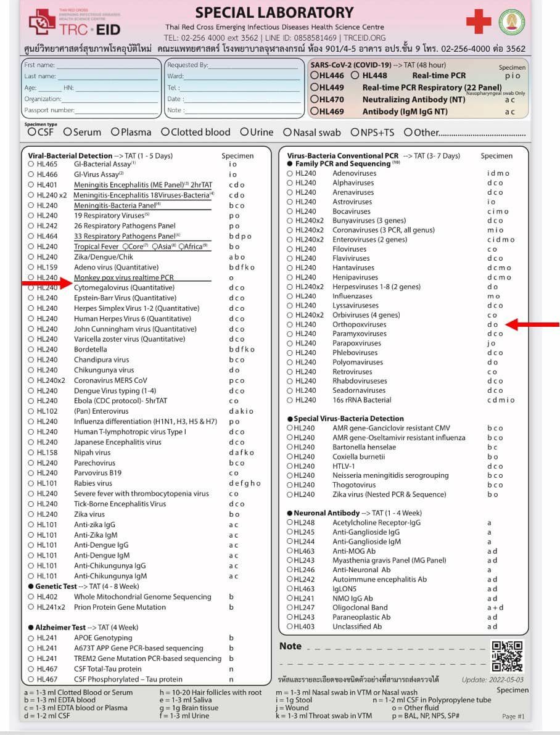Click the Date field in request box
Image resolution: width=560 pixels, height=735 pixels.
(x=242, y=99)
